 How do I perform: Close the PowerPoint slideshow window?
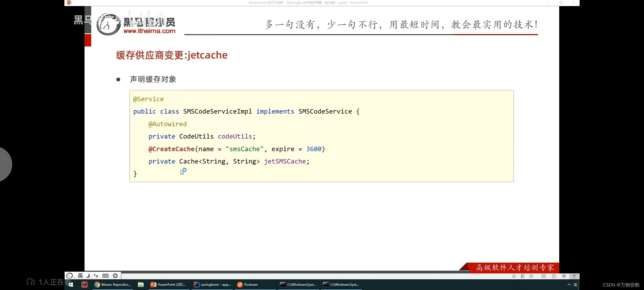(x=573, y=3)
